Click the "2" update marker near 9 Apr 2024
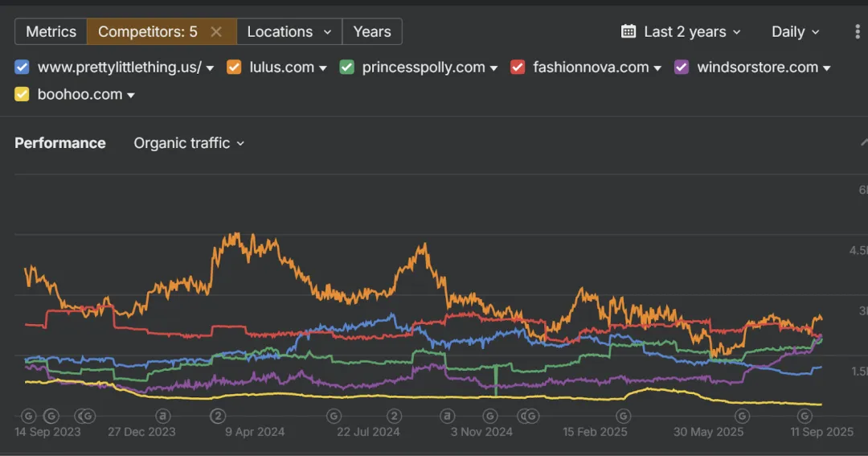Viewport: 868px width, 456px height. (218, 416)
